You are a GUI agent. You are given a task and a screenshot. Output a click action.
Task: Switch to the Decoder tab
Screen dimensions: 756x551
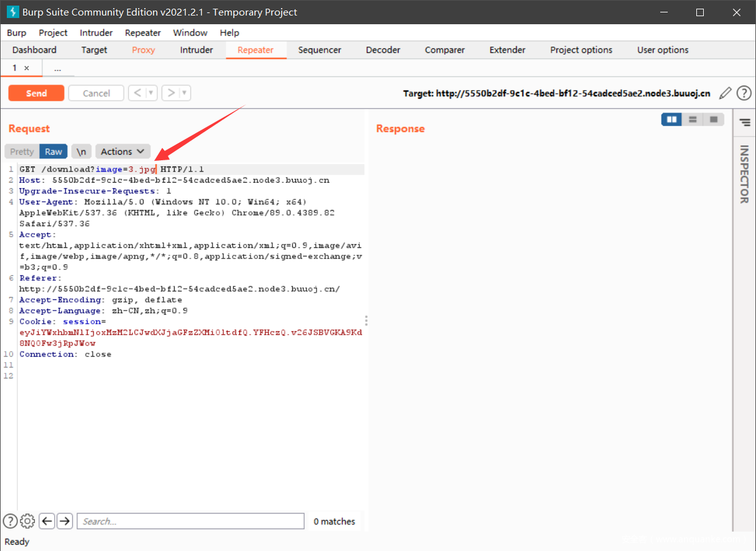tap(383, 50)
